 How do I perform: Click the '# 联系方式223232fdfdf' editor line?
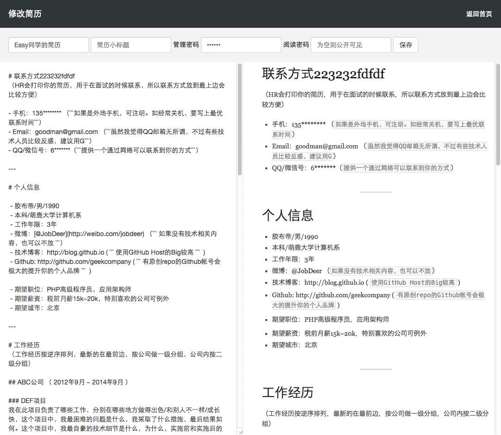point(42,76)
